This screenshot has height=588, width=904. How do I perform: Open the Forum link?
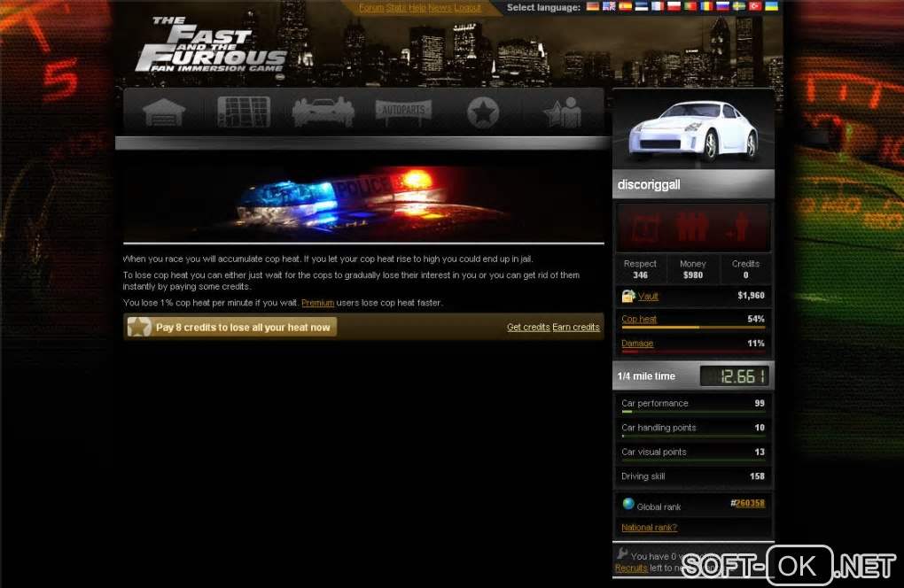pyautogui.click(x=371, y=7)
